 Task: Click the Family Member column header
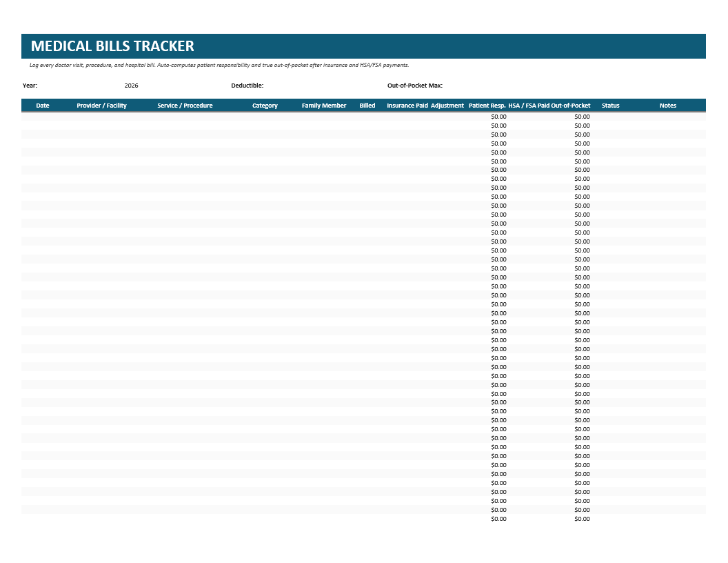[x=323, y=106]
